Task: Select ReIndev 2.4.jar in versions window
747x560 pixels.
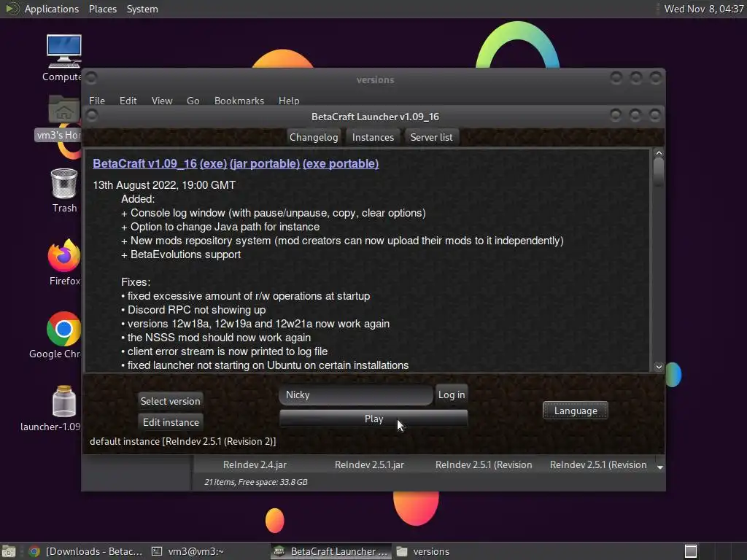Action: (x=255, y=464)
